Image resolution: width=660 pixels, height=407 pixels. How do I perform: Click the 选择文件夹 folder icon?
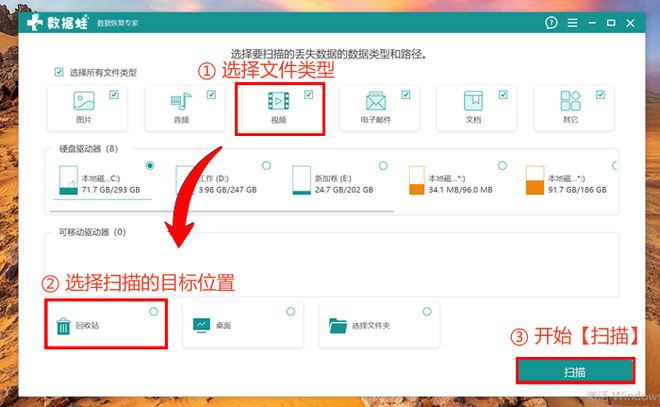[338, 325]
